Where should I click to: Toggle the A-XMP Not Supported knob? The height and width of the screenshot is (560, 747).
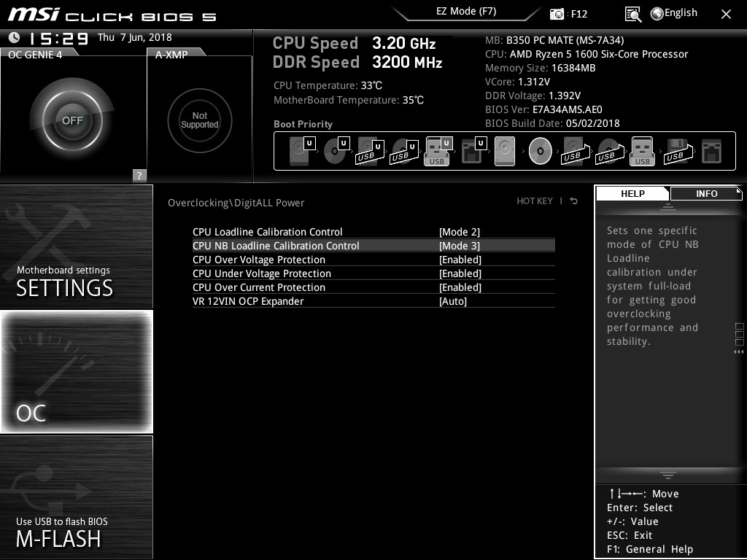(200, 120)
